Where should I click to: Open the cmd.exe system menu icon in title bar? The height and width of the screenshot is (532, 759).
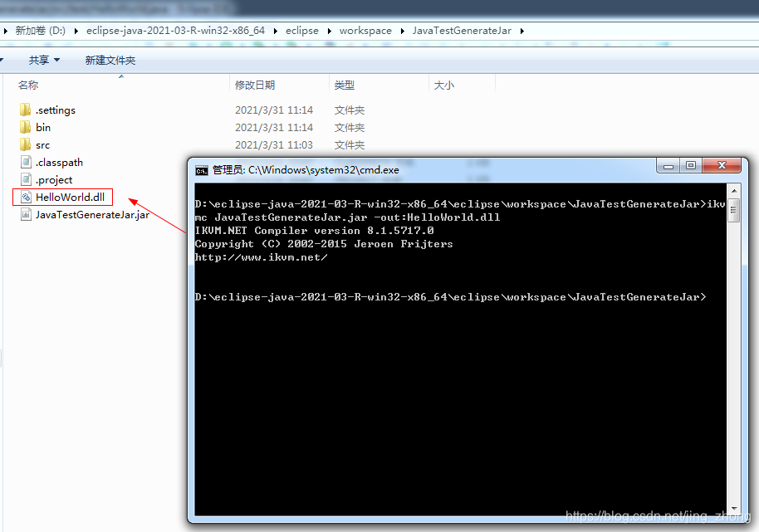[x=200, y=169]
